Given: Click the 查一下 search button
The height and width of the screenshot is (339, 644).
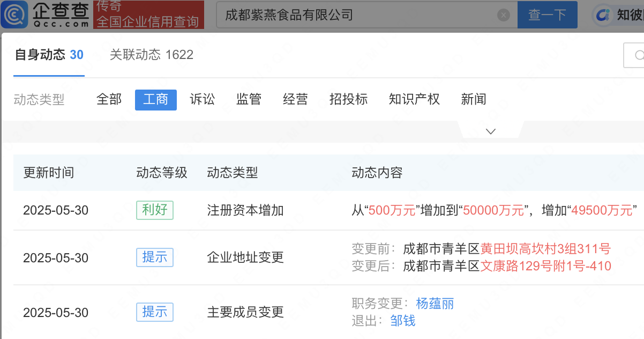Looking at the screenshot, I should point(547,15).
